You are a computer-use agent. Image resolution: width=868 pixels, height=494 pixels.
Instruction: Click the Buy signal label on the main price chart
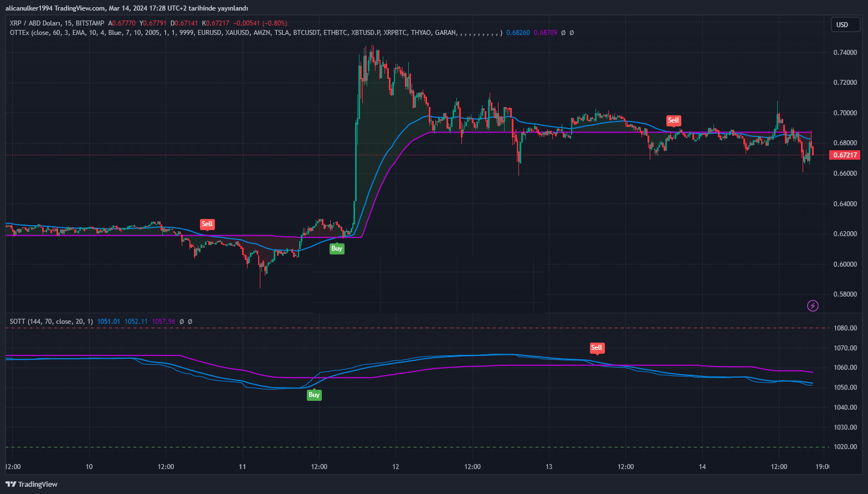point(337,248)
